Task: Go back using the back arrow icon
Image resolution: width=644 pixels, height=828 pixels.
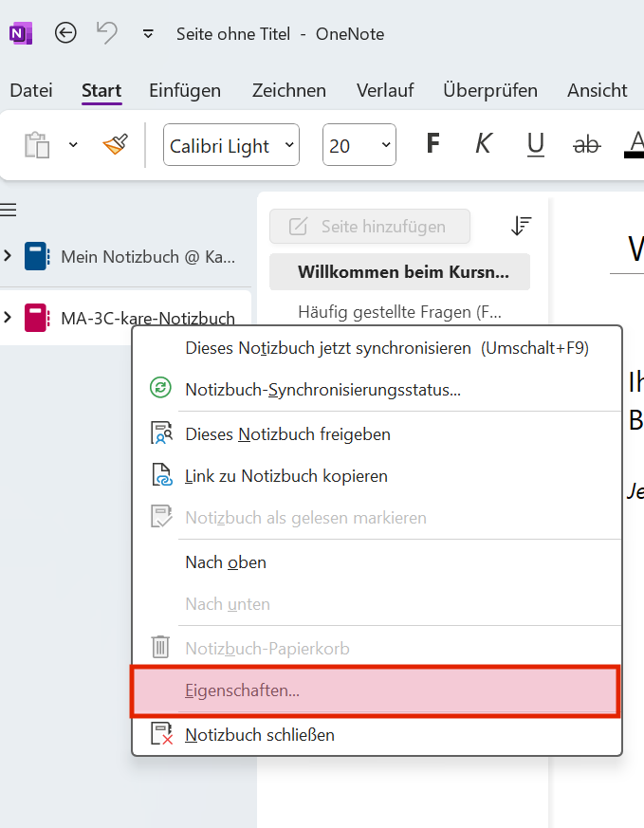Action: point(65,33)
